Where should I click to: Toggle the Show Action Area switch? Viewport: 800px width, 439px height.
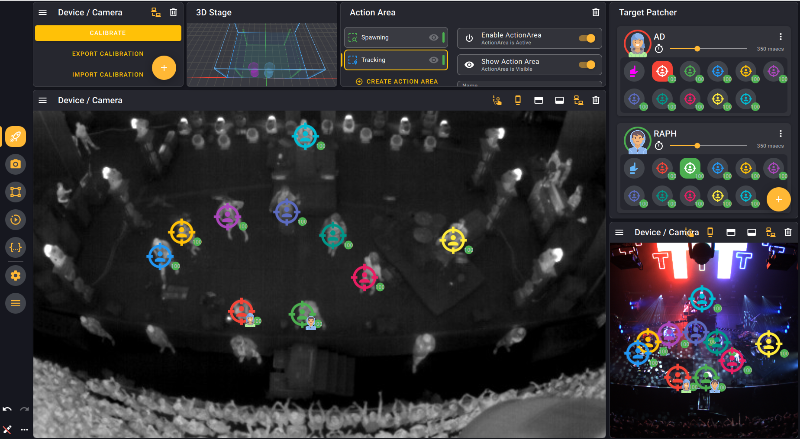click(587, 63)
